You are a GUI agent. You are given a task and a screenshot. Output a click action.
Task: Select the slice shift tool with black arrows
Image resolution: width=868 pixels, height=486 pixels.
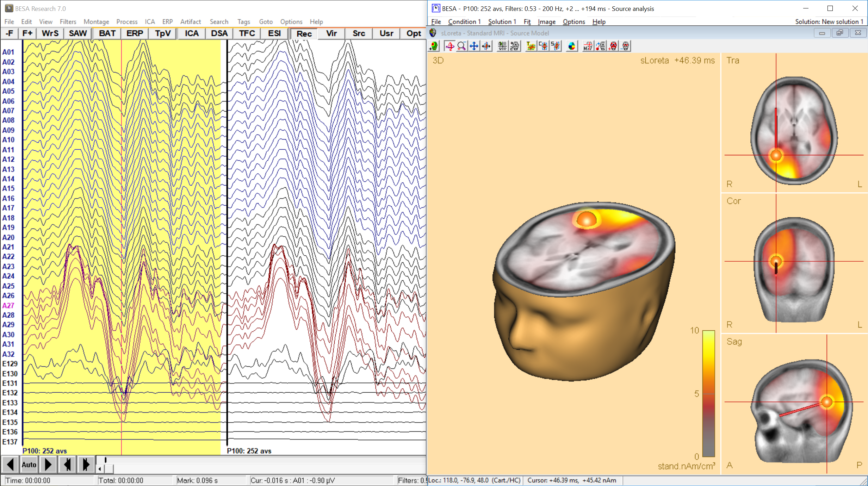pos(486,46)
